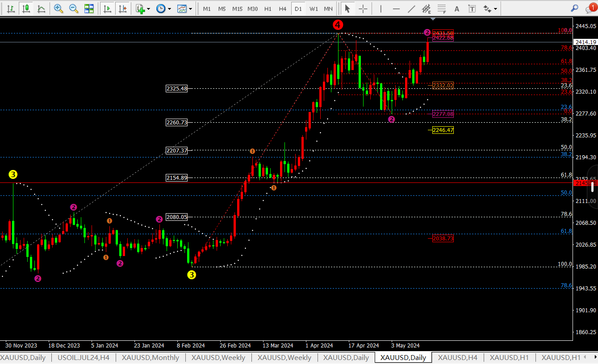
Task: Select the Fibonacci retracement tool
Action: [442, 8]
